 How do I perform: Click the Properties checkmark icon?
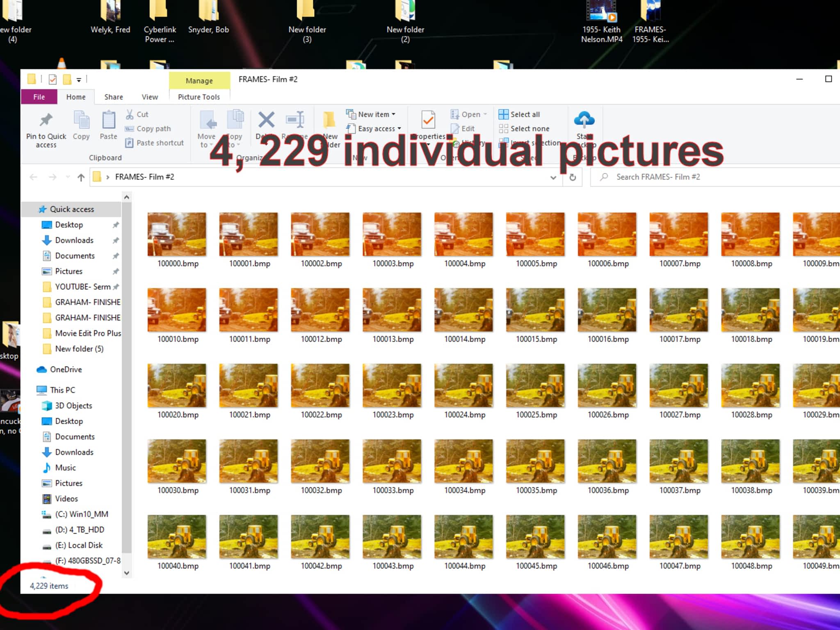click(x=428, y=121)
